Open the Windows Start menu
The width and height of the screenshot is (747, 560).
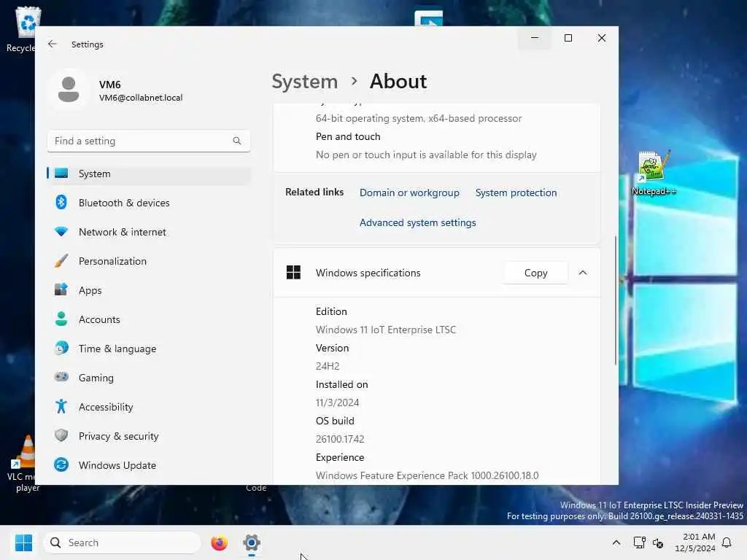pyautogui.click(x=23, y=542)
